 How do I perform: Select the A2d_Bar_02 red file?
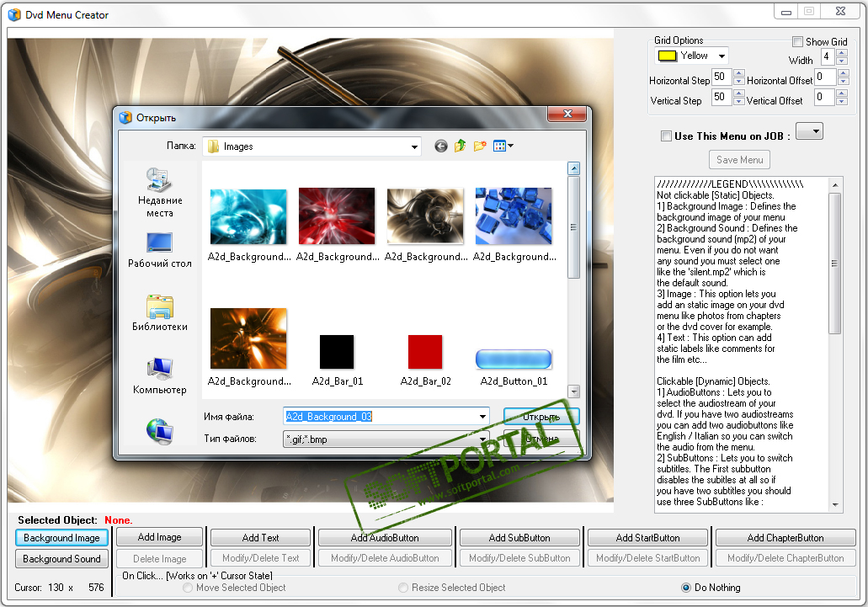pos(425,352)
